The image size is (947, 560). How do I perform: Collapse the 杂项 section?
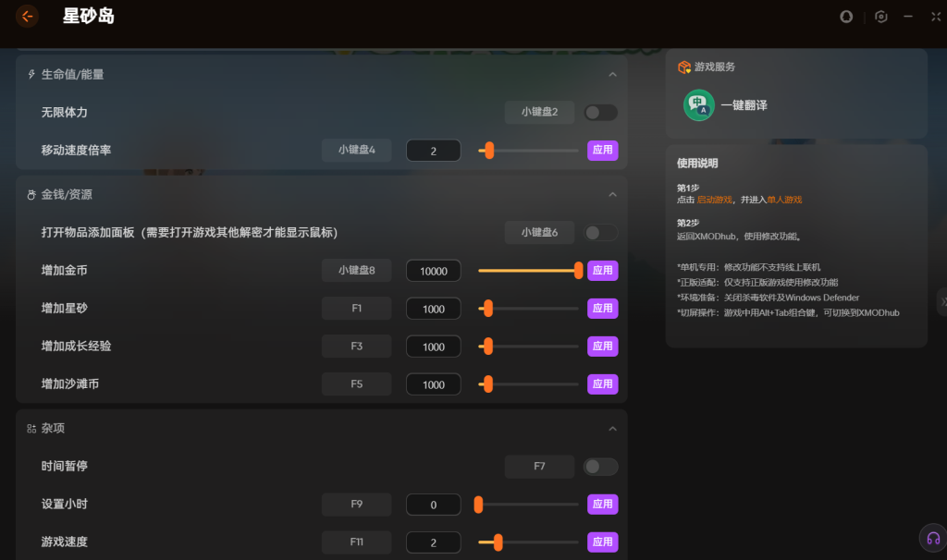coord(612,429)
